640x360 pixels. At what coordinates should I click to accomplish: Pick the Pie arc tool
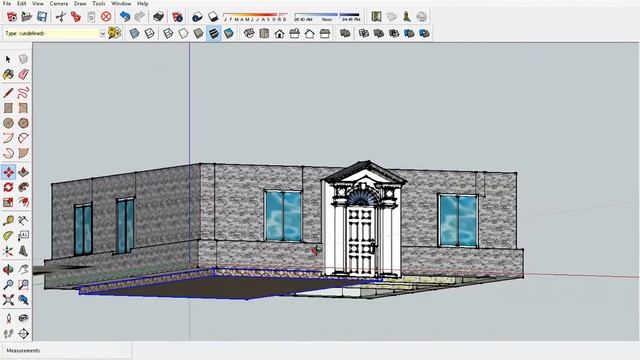coord(23,153)
